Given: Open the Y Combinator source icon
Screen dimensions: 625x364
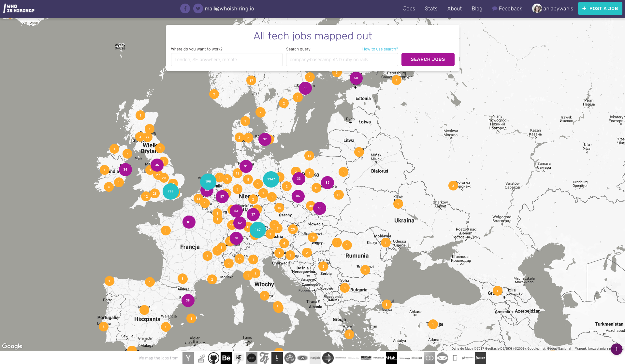Looking at the screenshot, I should pos(188,358).
